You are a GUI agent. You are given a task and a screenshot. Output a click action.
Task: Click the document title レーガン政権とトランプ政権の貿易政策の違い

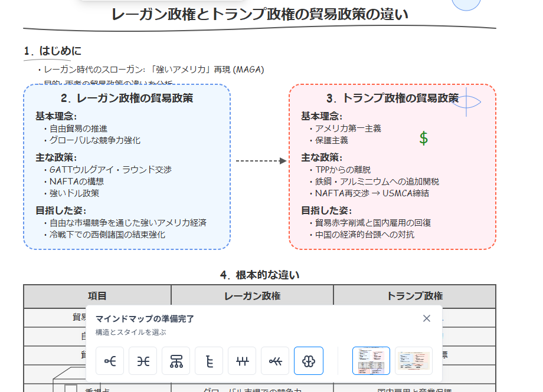[260, 14]
